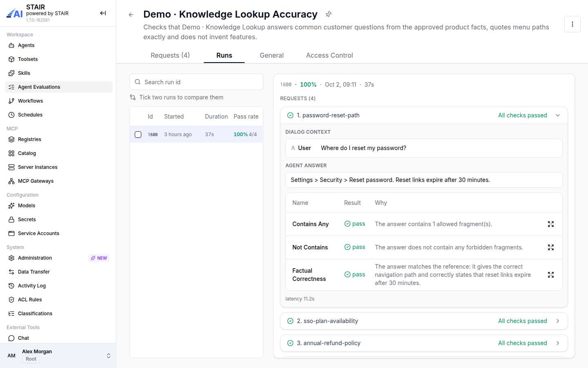Open Schedules in the sidebar
Viewport: 588px width, 368px height.
59,115
